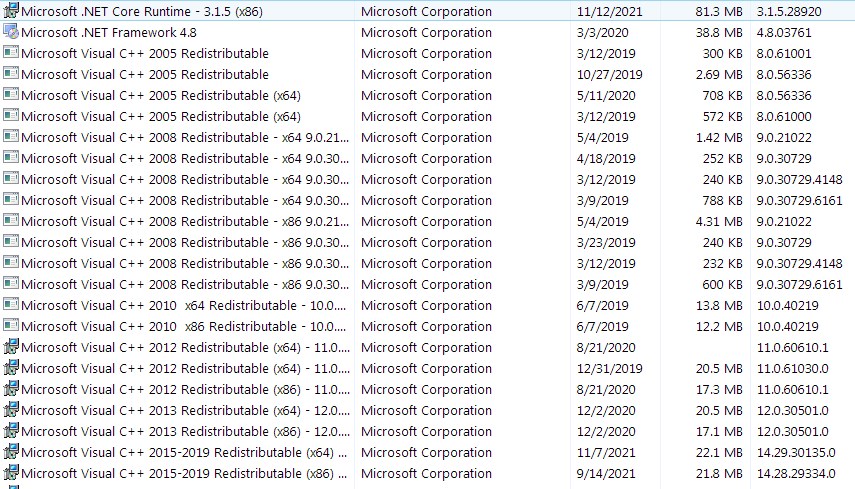Click the size value 788 KB
Viewport: 855px width, 489px height.
pos(722,201)
